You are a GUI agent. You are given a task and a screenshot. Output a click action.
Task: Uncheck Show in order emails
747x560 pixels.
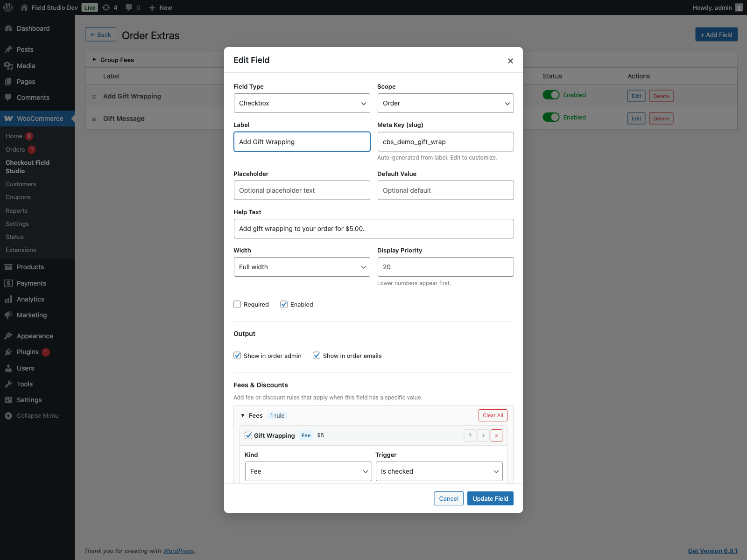coord(317,355)
